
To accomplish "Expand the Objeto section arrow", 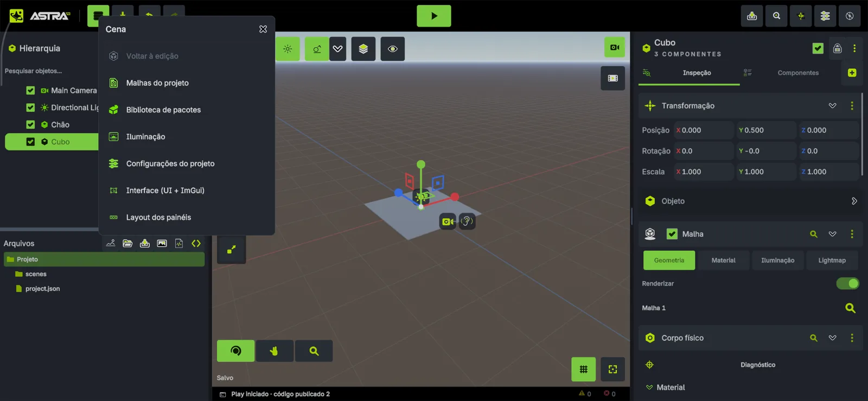I will tap(854, 201).
